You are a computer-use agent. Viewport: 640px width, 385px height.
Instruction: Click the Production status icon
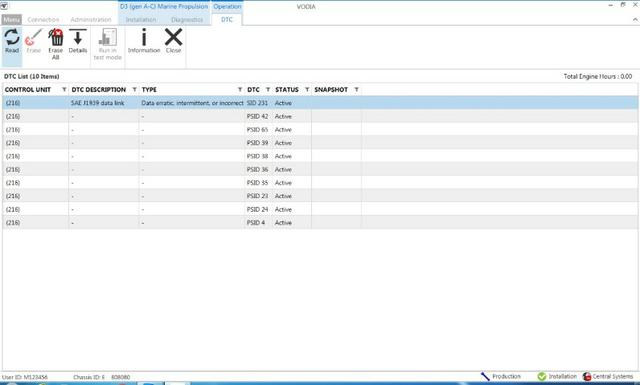[485, 376]
